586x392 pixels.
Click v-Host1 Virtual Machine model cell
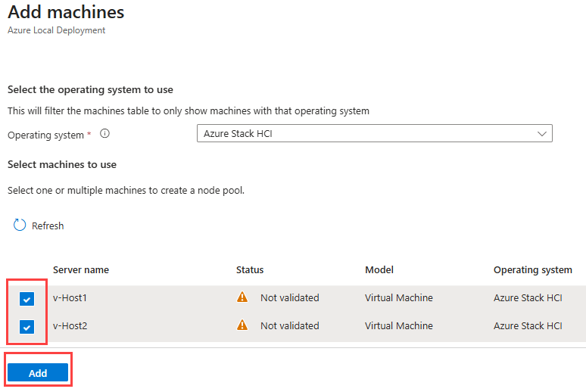(399, 297)
